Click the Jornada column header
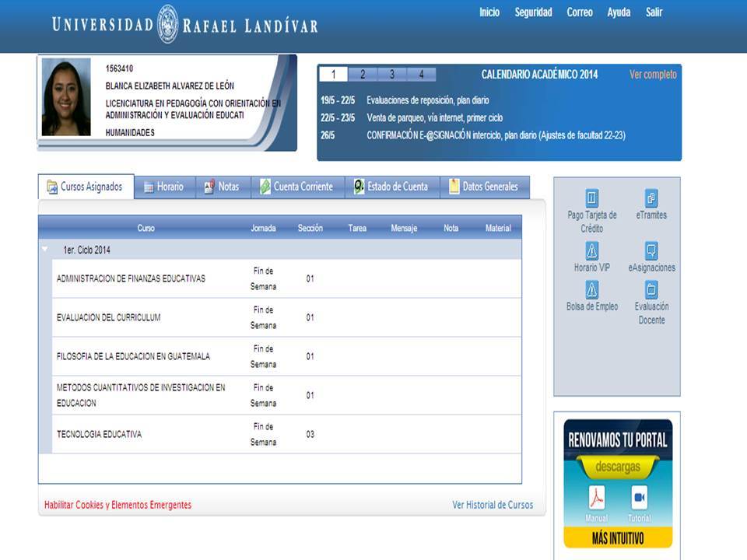 [263, 228]
